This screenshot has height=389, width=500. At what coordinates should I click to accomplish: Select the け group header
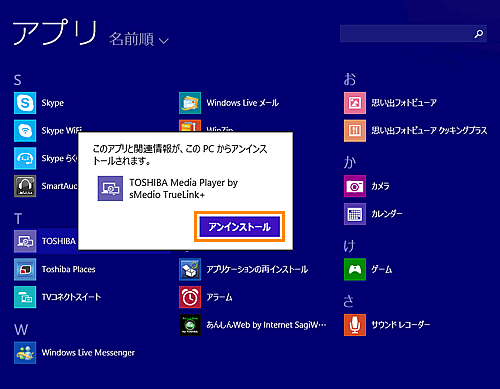pyautogui.click(x=349, y=246)
